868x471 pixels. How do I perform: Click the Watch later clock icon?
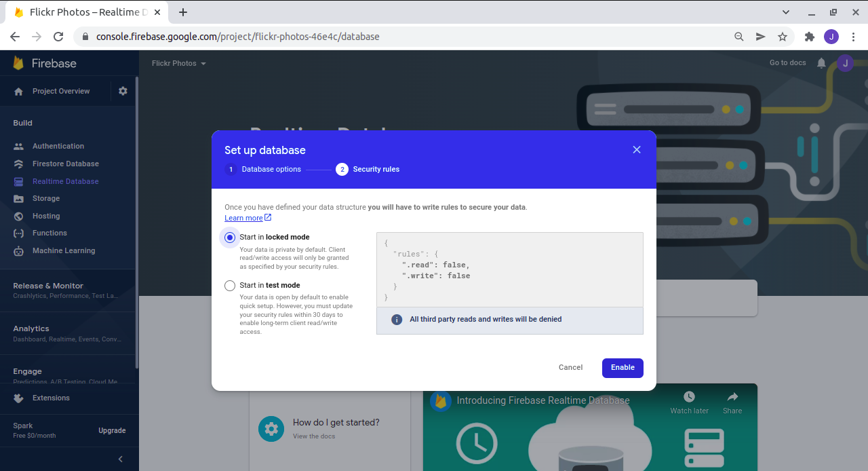[x=689, y=397]
